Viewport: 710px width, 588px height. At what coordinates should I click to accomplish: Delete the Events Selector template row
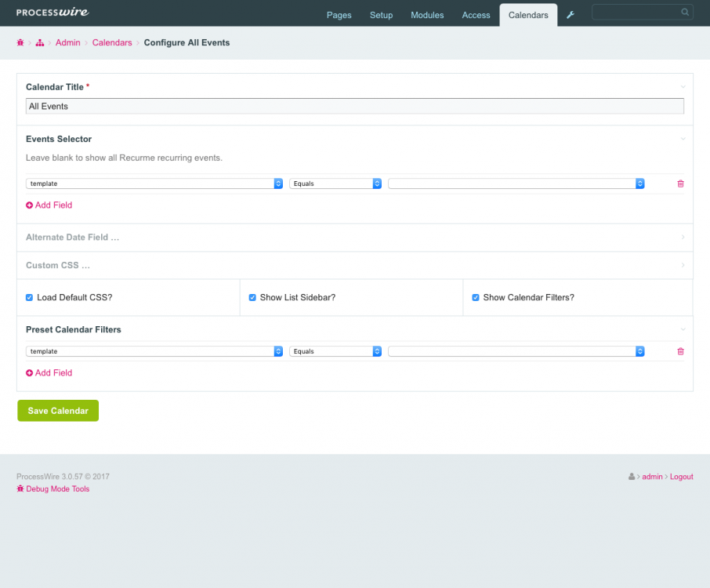click(x=680, y=183)
